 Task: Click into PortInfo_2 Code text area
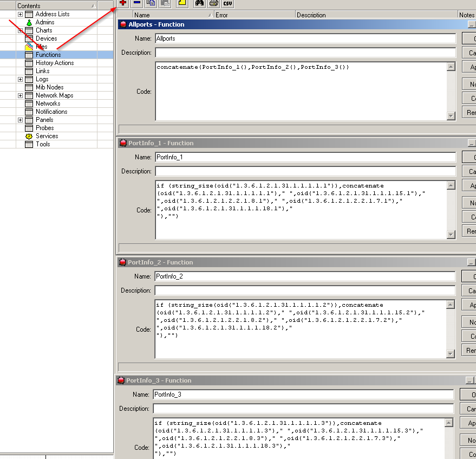300,329
